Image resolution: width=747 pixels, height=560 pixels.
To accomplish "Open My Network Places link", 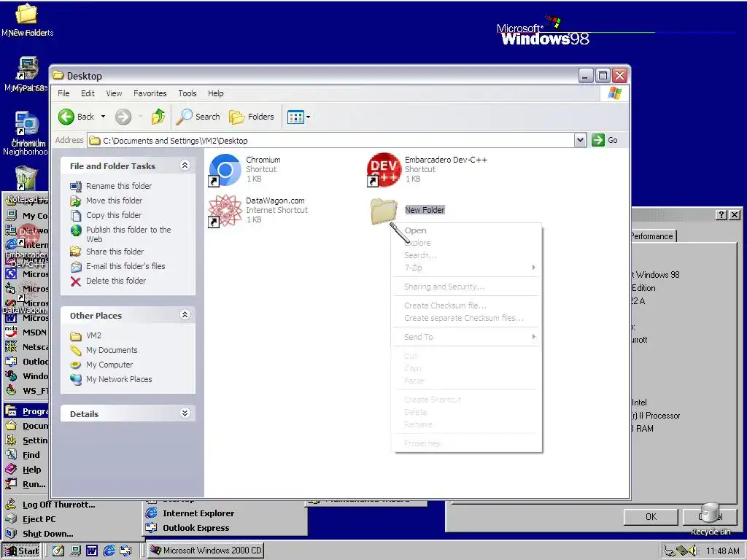I will [119, 379].
